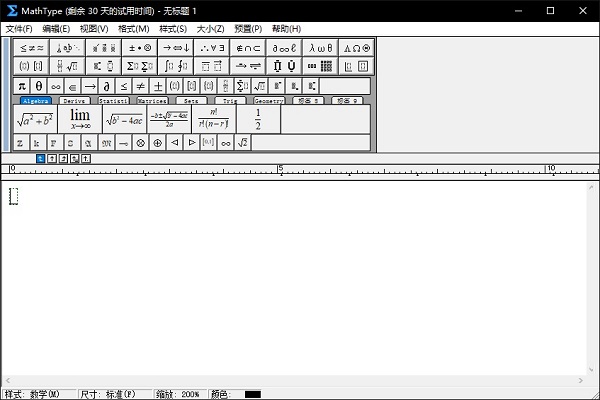This screenshot has height=400, width=600.
Task: Open the labeled arrow templates palette
Action: (x=248, y=66)
